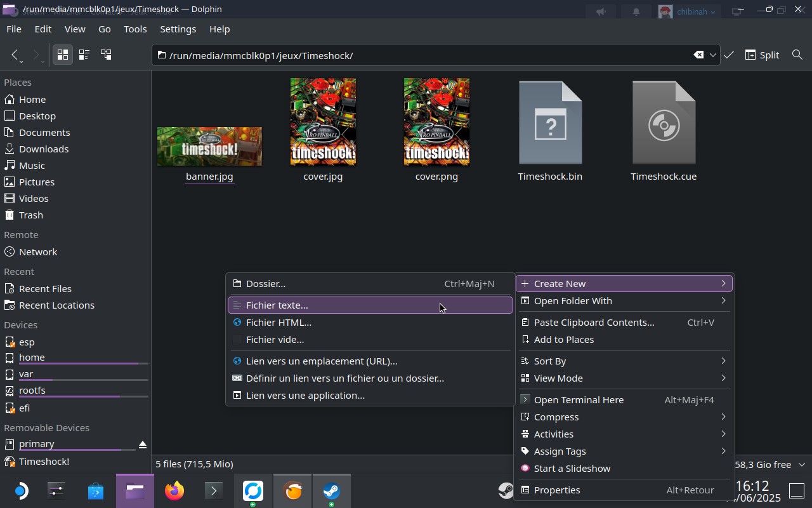Viewport: 812px width, 508px height.
Task: Open the Tools menu
Action: pyautogui.click(x=135, y=29)
